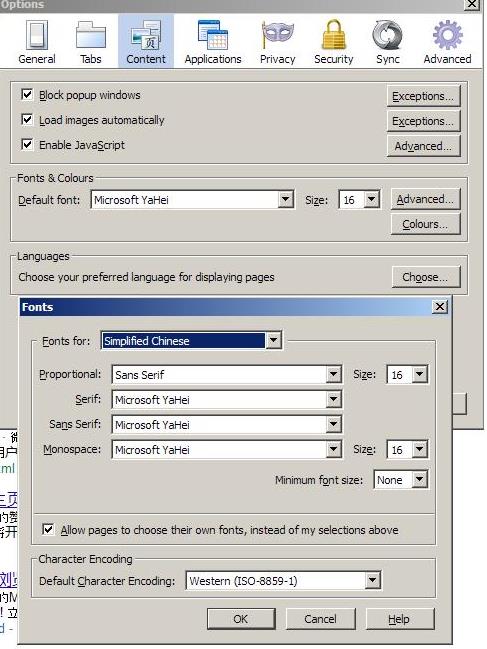Toggle Allow pages to choose their own fonts

point(48,529)
